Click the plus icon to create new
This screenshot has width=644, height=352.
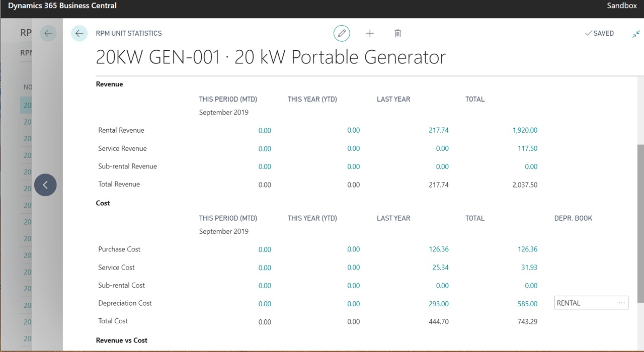(370, 33)
